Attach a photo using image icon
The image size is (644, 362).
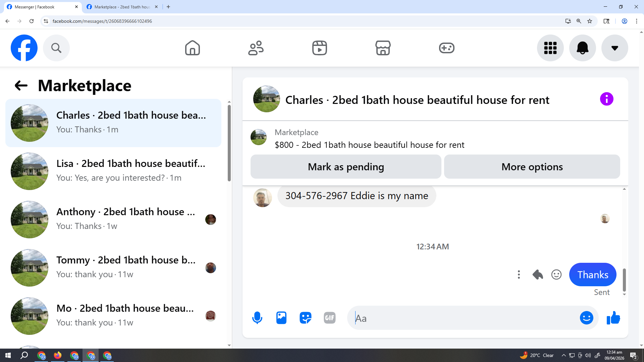pyautogui.click(x=281, y=318)
